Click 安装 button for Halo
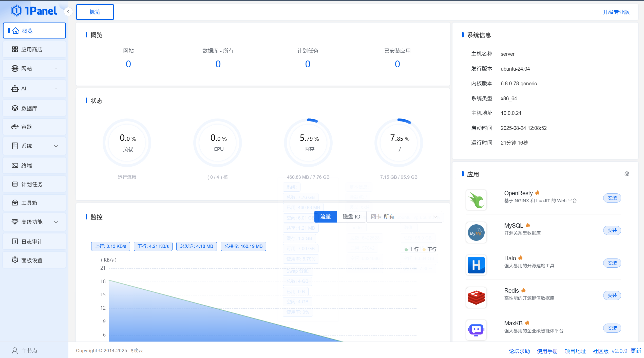Image resolution: width=644 pixels, height=358 pixels. point(612,263)
